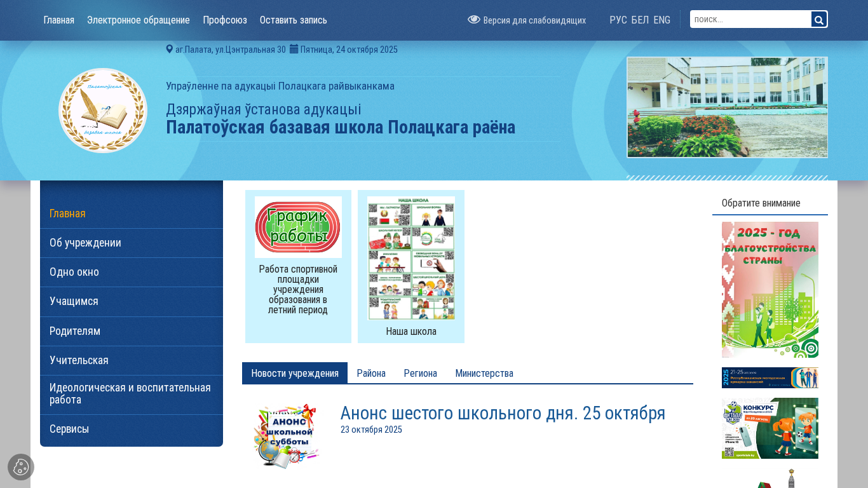Open Электронное обращение in top menu

tap(139, 20)
